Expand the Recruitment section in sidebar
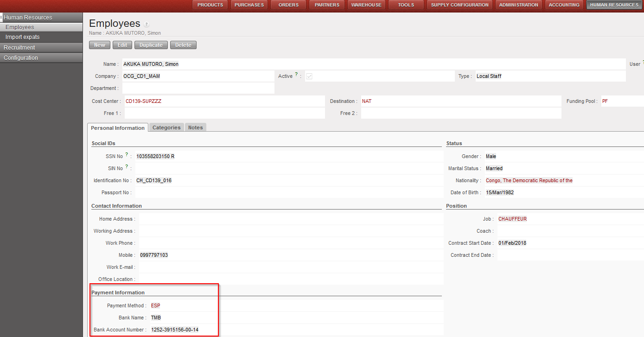Image resolution: width=644 pixels, height=337 pixels. point(19,47)
